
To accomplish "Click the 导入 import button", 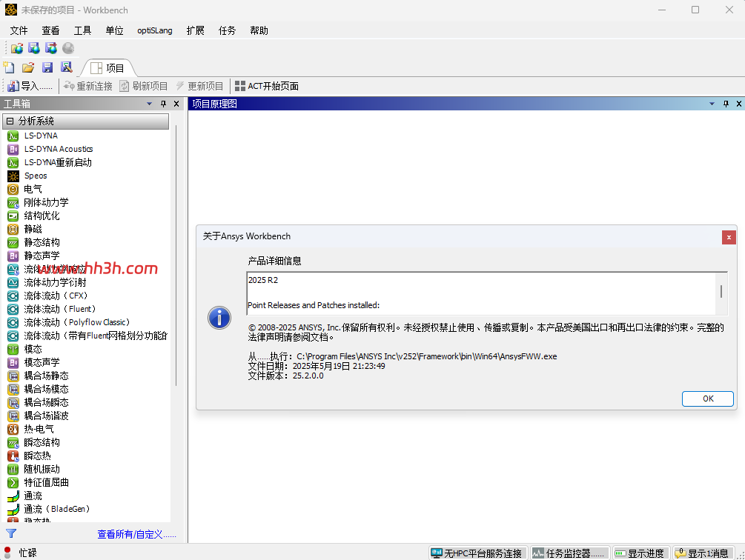I will (x=30, y=86).
